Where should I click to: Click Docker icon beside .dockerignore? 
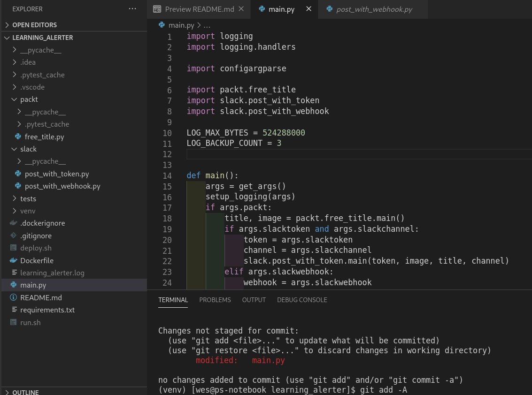[x=14, y=223]
